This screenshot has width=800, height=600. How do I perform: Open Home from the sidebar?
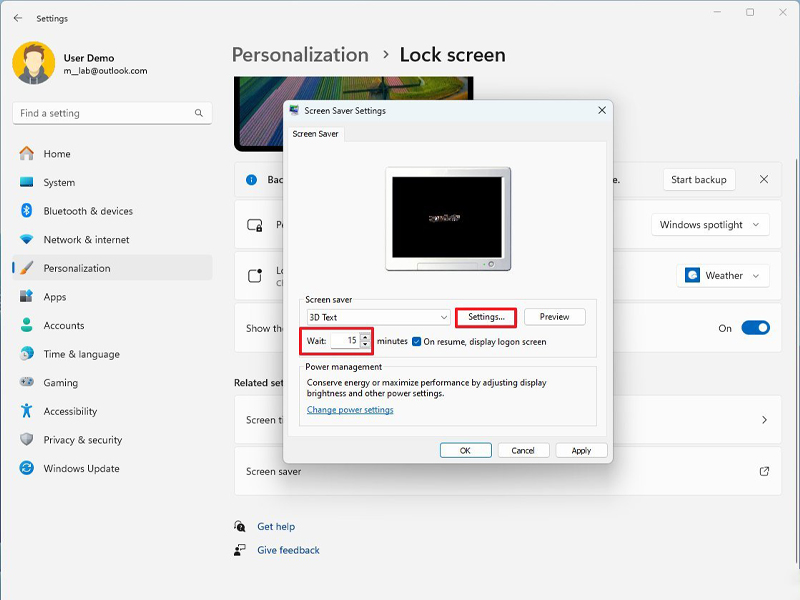point(112,154)
